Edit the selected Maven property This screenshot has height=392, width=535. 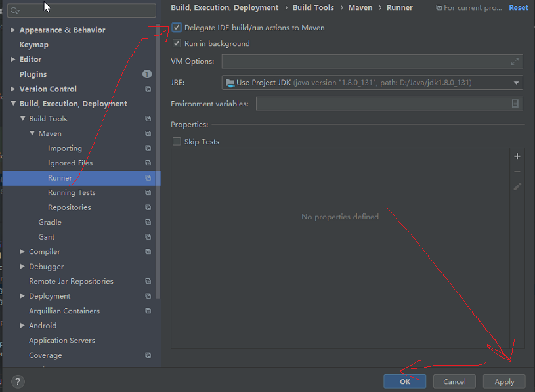coord(517,186)
